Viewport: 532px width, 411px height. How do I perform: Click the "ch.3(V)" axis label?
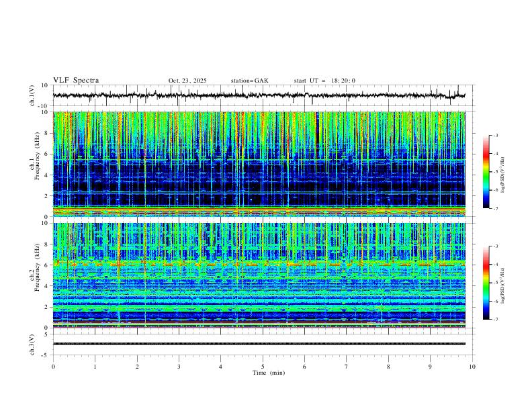coord(32,345)
